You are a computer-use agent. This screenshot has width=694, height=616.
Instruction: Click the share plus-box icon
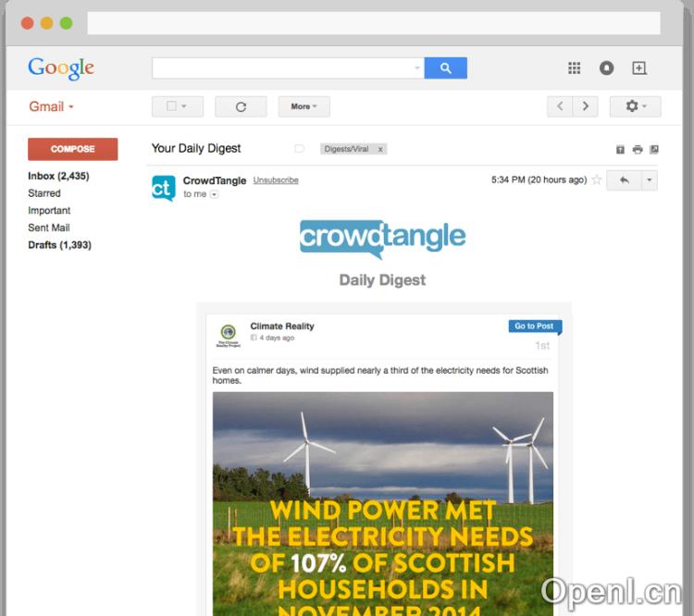(638, 68)
